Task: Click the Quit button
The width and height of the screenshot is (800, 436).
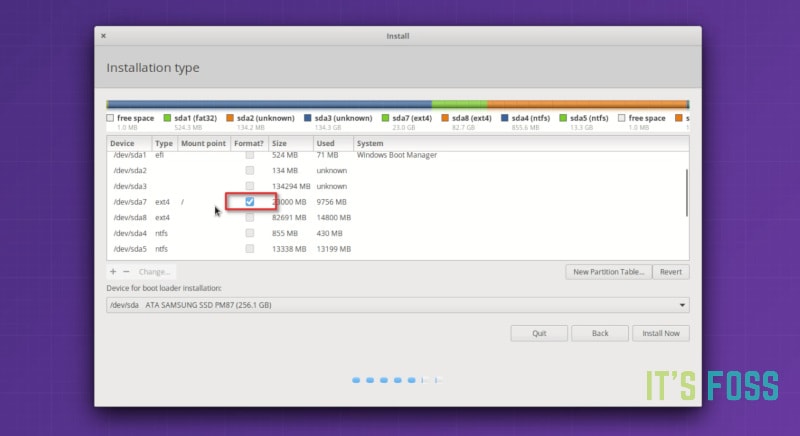Action: click(x=539, y=333)
